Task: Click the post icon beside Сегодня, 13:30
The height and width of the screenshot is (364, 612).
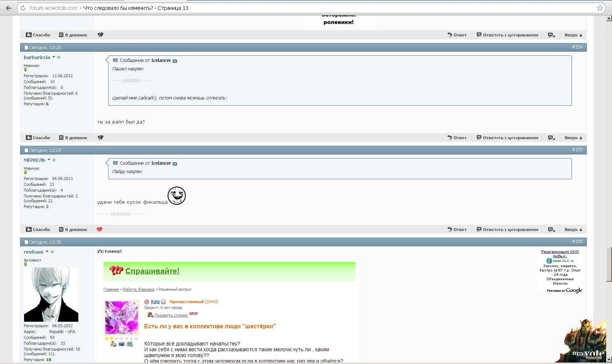Action: (x=26, y=242)
